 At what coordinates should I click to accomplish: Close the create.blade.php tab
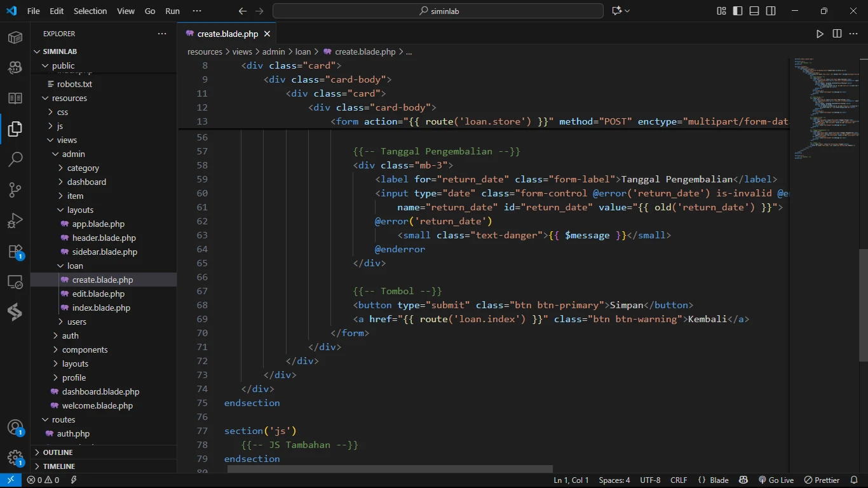[x=267, y=34]
